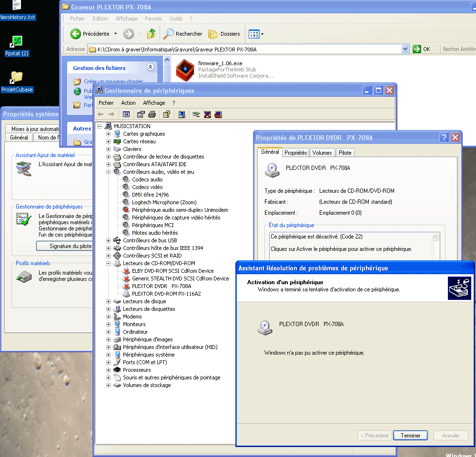The width and height of the screenshot is (476, 457).
Task: Click the uninstall device toolbar icon
Action: (207, 114)
